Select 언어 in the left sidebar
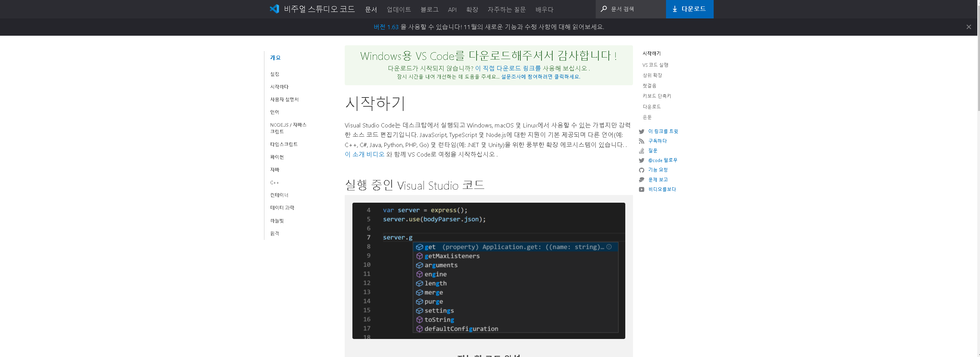This screenshot has width=980, height=357. click(274, 112)
